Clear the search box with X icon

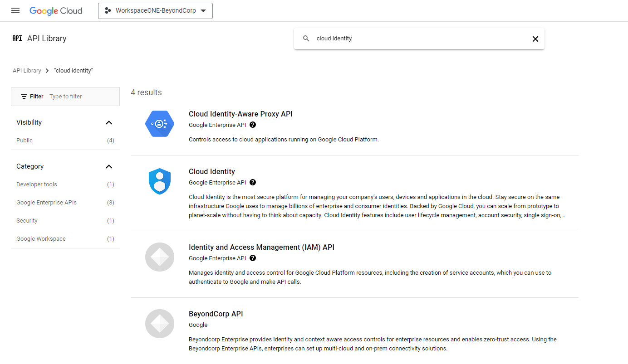click(x=535, y=39)
